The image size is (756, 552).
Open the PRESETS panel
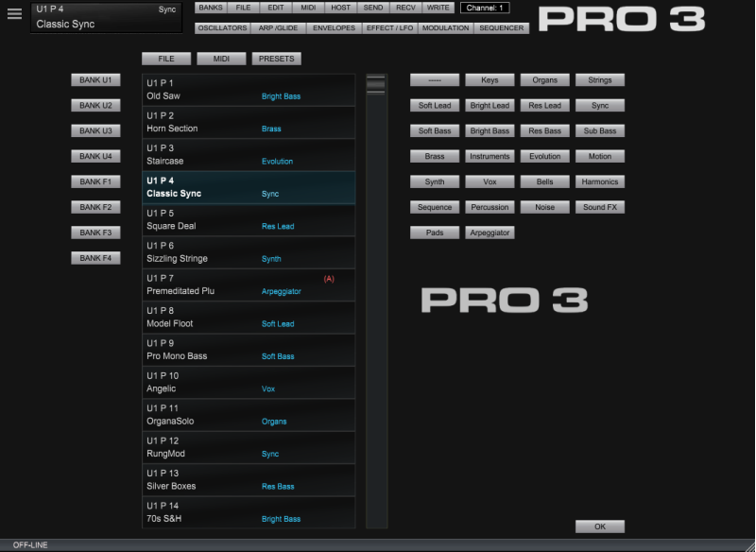pos(279,58)
